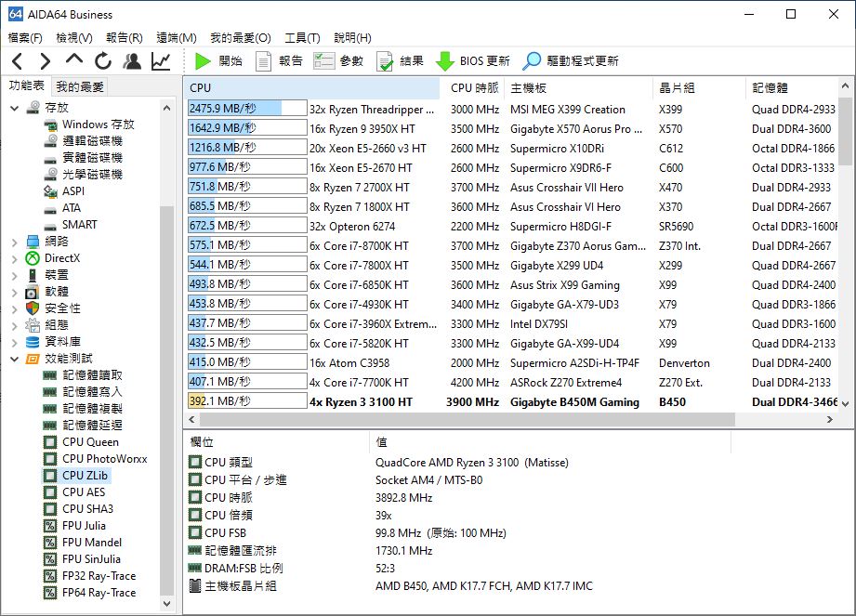Open the user profile icon in toolbar

coord(132,61)
